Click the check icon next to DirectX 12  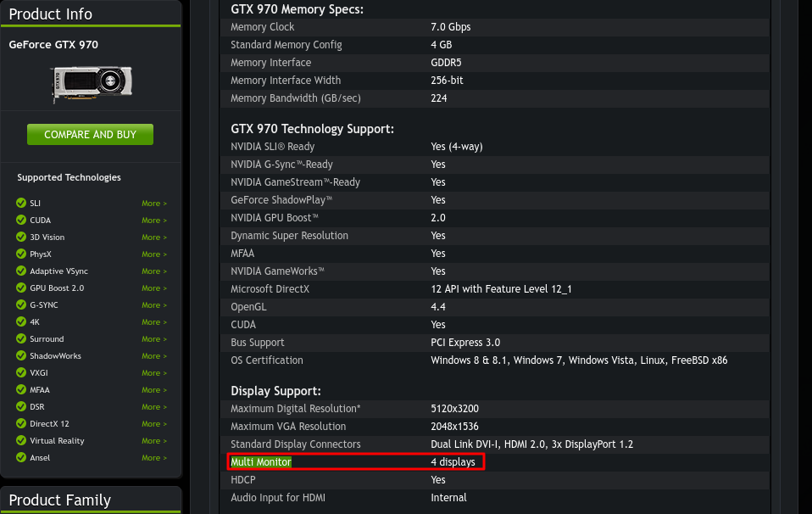click(21, 423)
